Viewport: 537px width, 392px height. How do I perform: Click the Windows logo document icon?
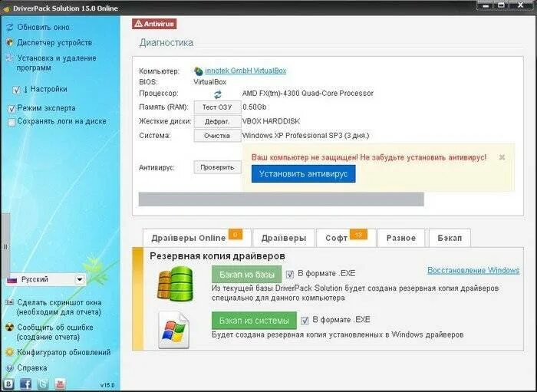[173, 330]
